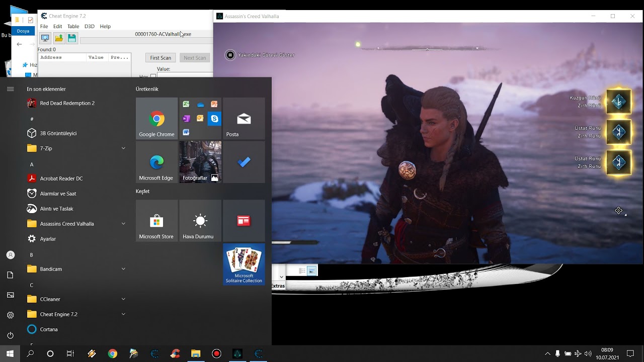This screenshot has width=644, height=362.
Task: Open the Microsoft To Do checkmark tile
Action: 244,162
